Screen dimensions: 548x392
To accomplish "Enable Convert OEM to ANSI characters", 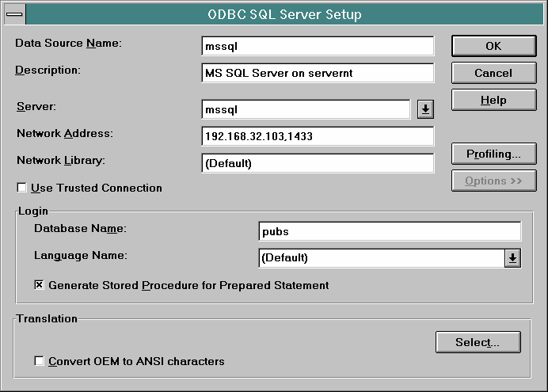I will tap(39, 361).
